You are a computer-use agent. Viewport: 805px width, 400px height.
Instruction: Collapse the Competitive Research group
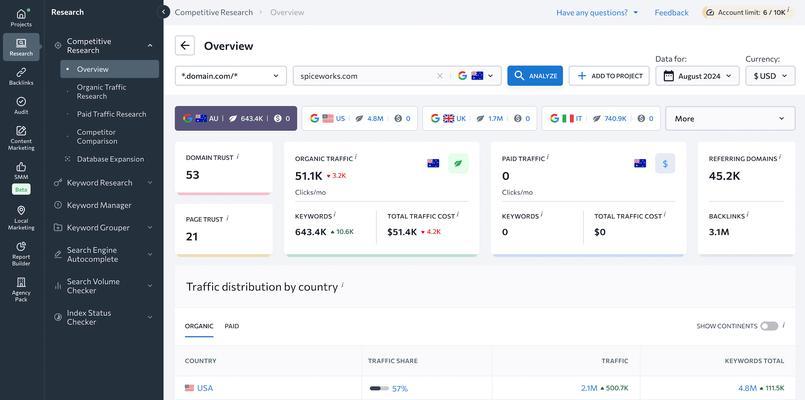(150, 46)
